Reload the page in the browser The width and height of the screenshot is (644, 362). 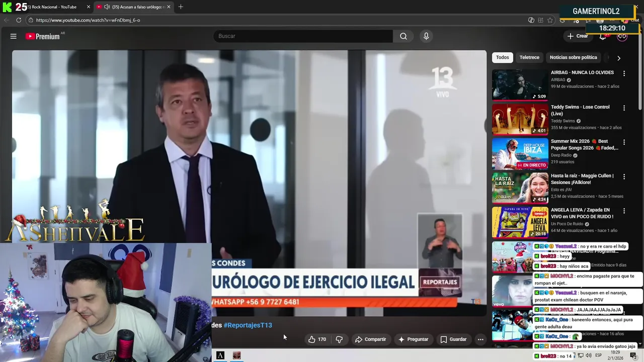(19, 20)
